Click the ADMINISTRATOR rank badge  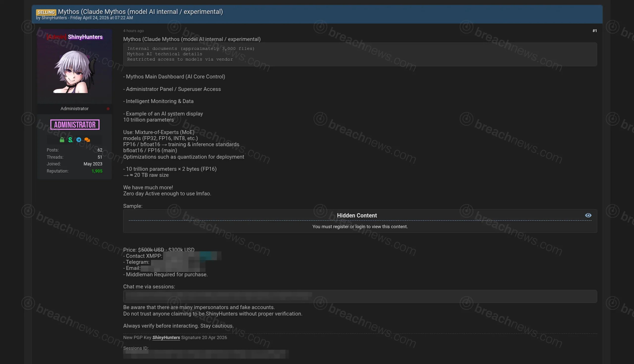(75, 125)
